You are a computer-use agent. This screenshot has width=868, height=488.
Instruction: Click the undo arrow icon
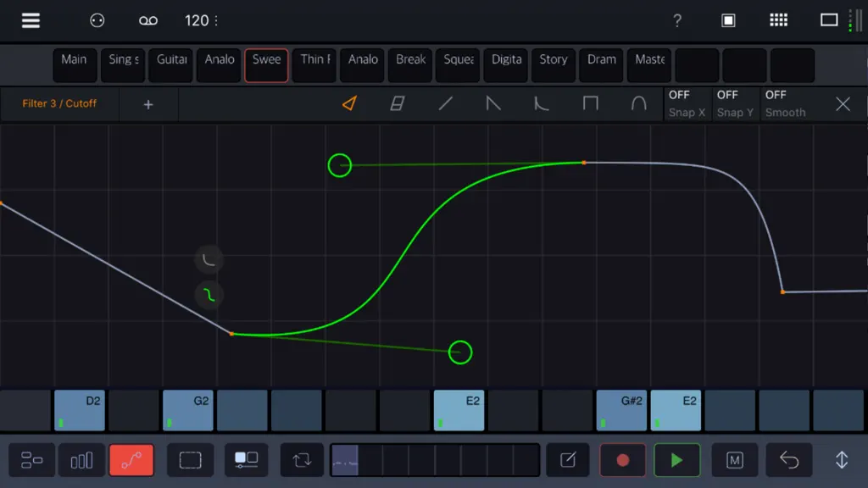789,460
